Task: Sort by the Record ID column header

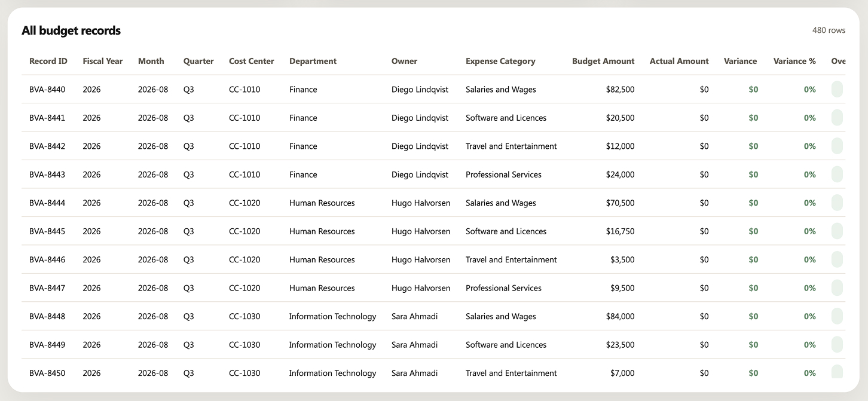Action: (48, 61)
